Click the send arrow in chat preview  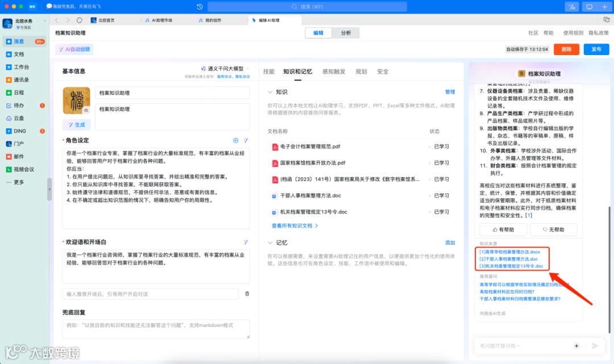595,346
